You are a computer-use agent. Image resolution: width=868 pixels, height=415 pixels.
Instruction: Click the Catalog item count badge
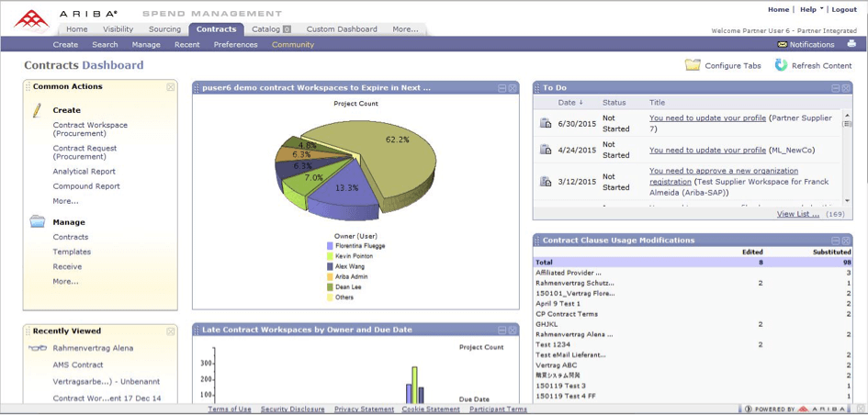click(x=287, y=29)
